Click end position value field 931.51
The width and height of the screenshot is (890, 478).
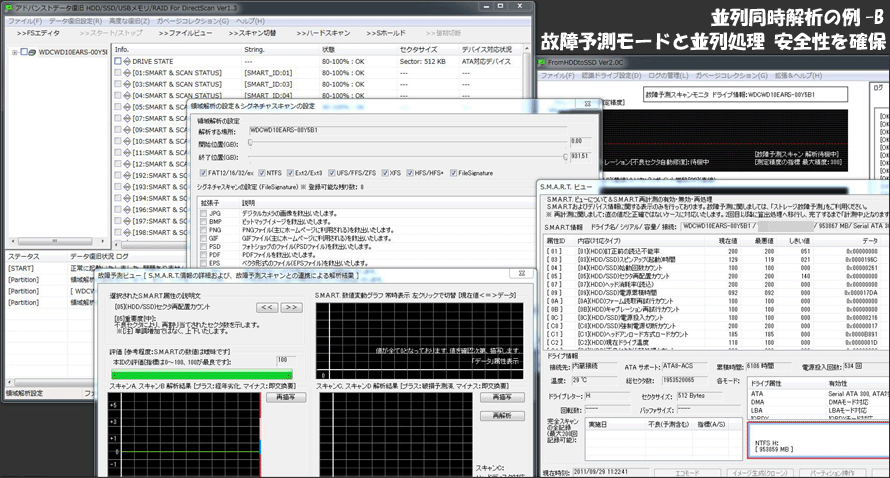[x=580, y=156]
